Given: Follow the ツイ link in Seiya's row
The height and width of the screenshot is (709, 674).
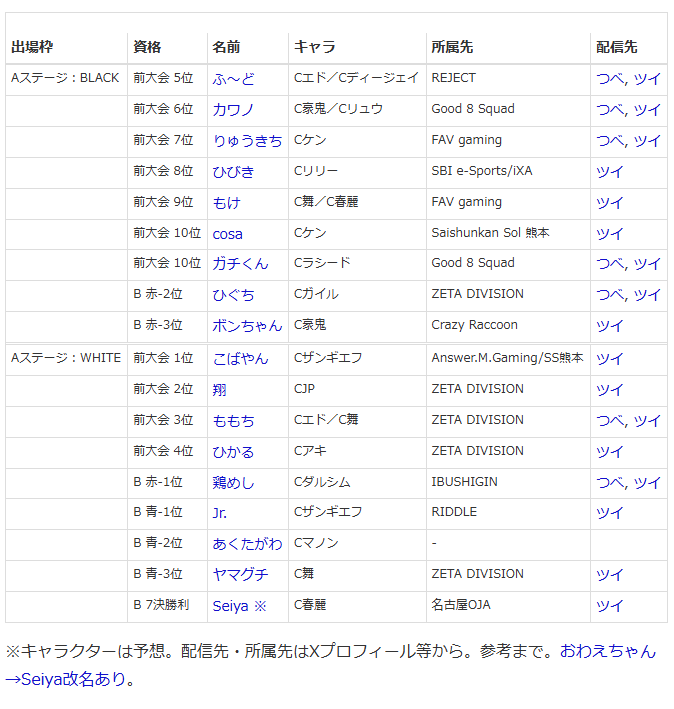Looking at the screenshot, I should point(609,606).
